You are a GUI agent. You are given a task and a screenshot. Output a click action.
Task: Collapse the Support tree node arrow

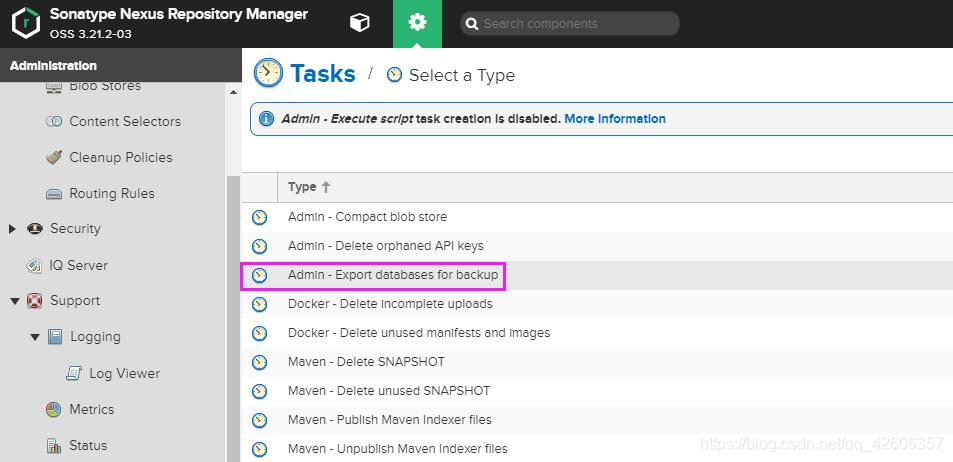coord(15,302)
